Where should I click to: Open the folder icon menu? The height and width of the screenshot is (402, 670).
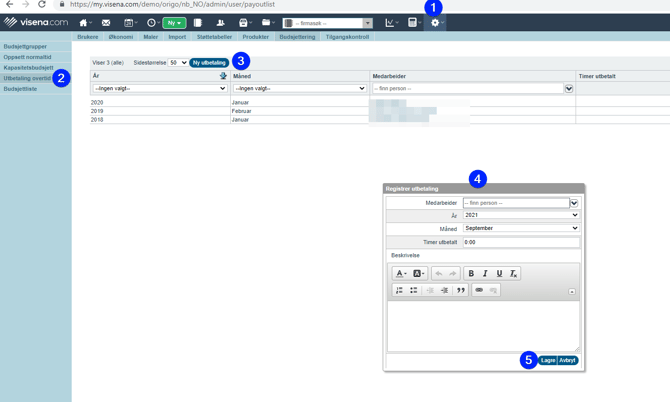(x=267, y=23)
